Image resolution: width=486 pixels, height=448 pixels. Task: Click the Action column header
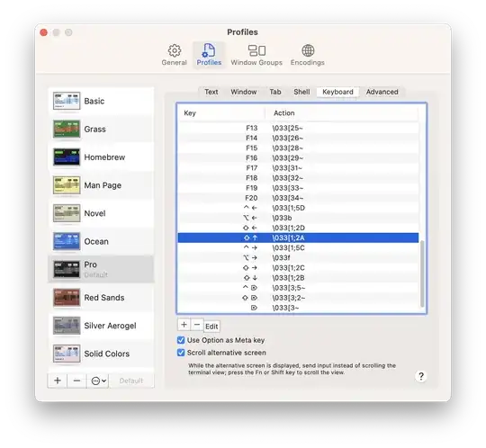(x=342, y=113)
